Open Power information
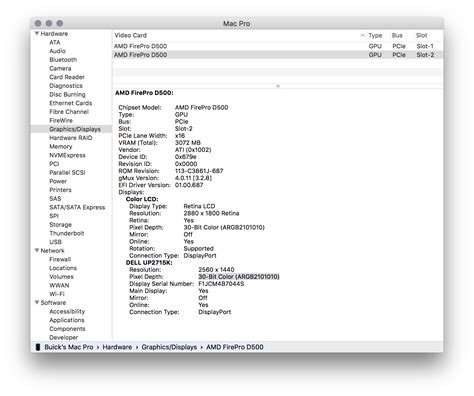 (58, 181)
